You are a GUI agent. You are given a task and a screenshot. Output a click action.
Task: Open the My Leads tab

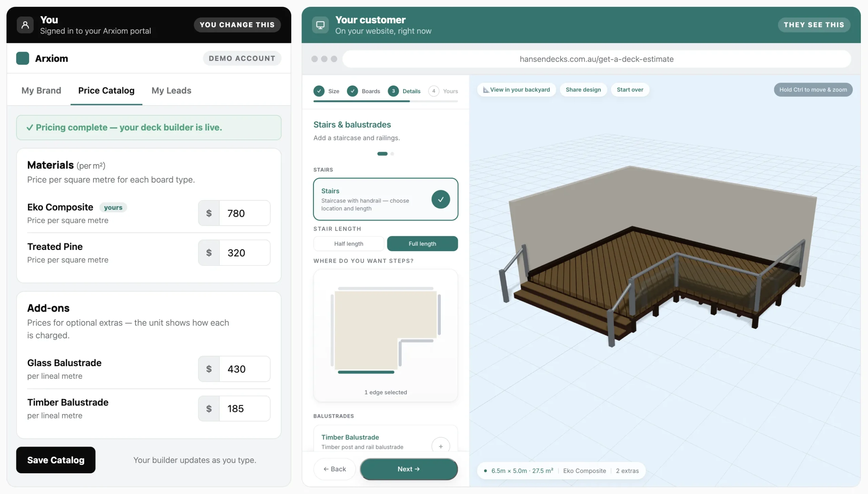click(171, 90)
